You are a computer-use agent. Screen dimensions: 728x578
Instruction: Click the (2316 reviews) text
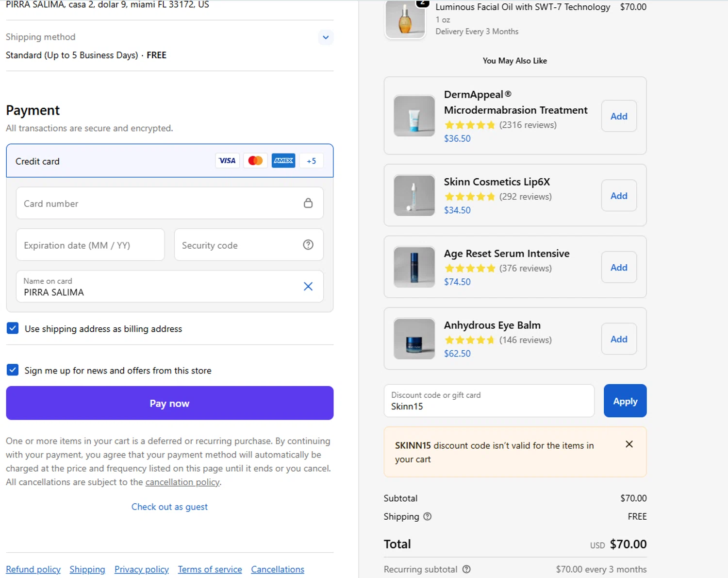click(x=528, y=125)
